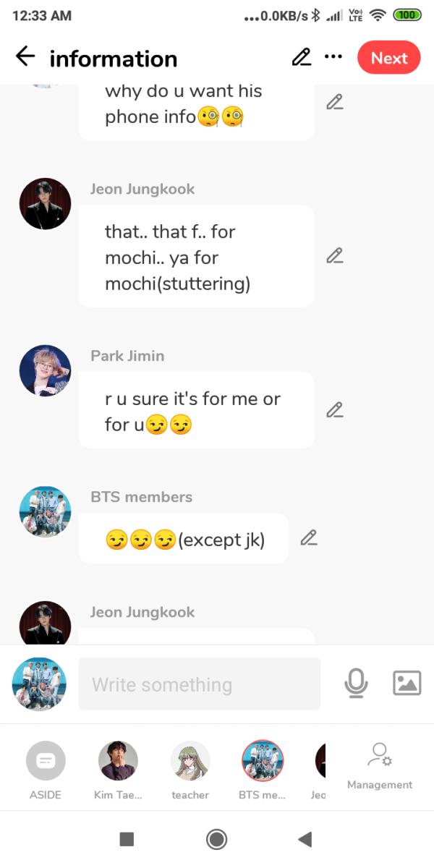Switch speaker to the teacher character
The image size is (434, 868).
point(190,771)
